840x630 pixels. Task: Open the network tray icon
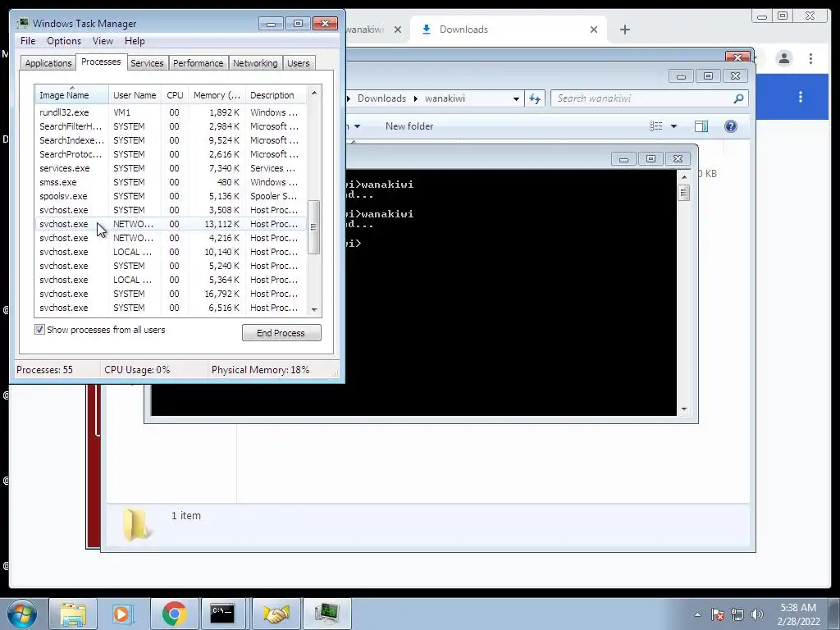click(737, 614)
